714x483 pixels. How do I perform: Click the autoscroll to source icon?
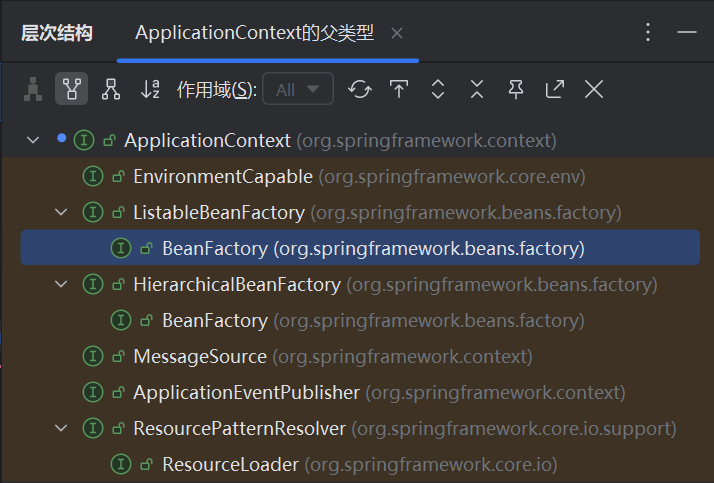pyautogui.click(x=399, y=89)
